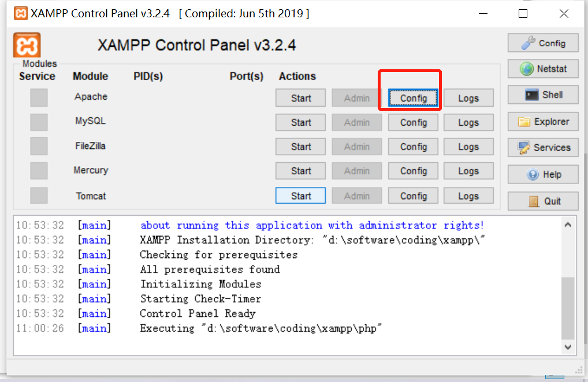Screen dimensions: 588x382
Task: Minimize the XAMPP Control Panel window
Action: (483, 14)
